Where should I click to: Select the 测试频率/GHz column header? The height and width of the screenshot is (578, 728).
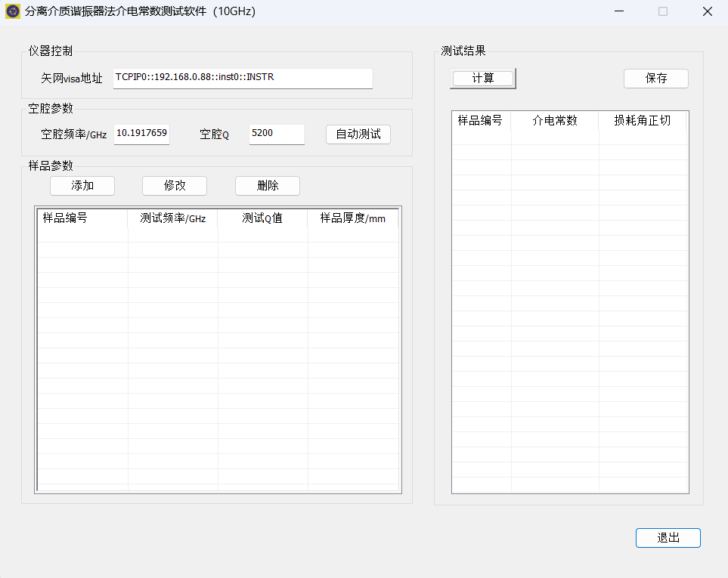pyautogui.click(x=172, y=218)
